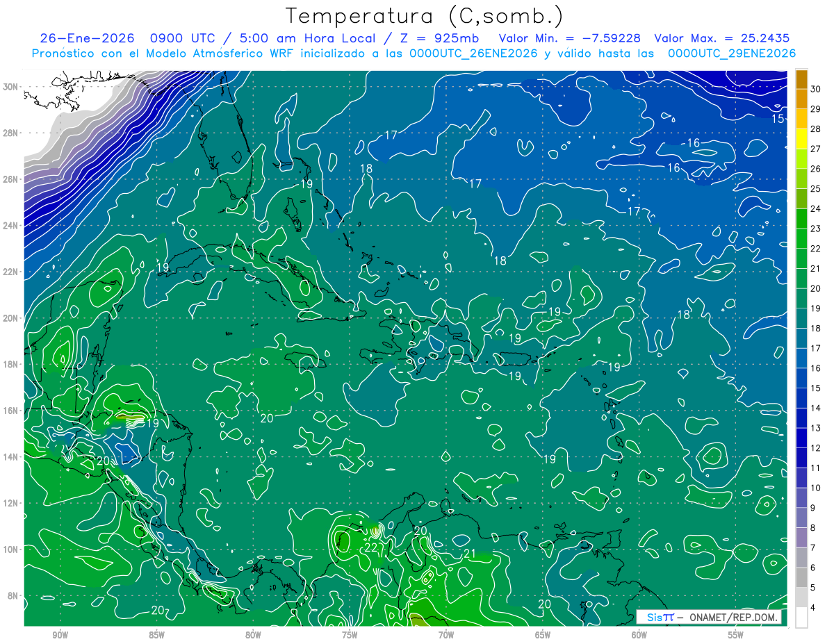
Task: Click the 15 contour label on the map
Action: [x=778, y=119]
